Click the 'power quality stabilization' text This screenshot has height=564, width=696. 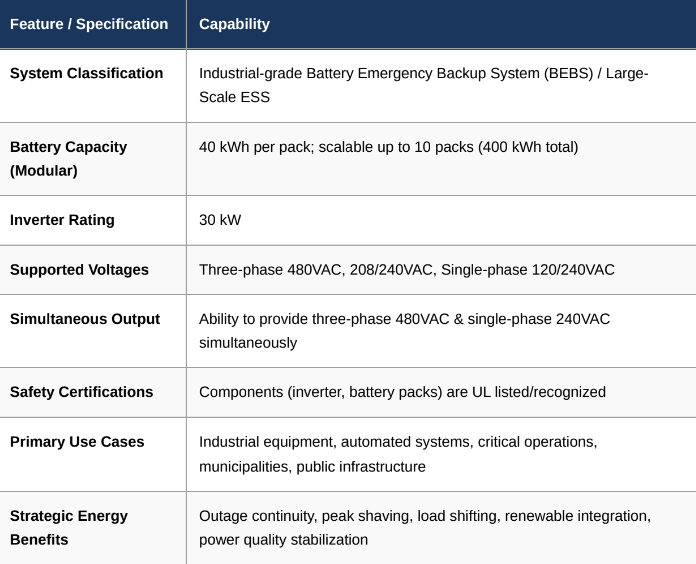click(283, 540)
